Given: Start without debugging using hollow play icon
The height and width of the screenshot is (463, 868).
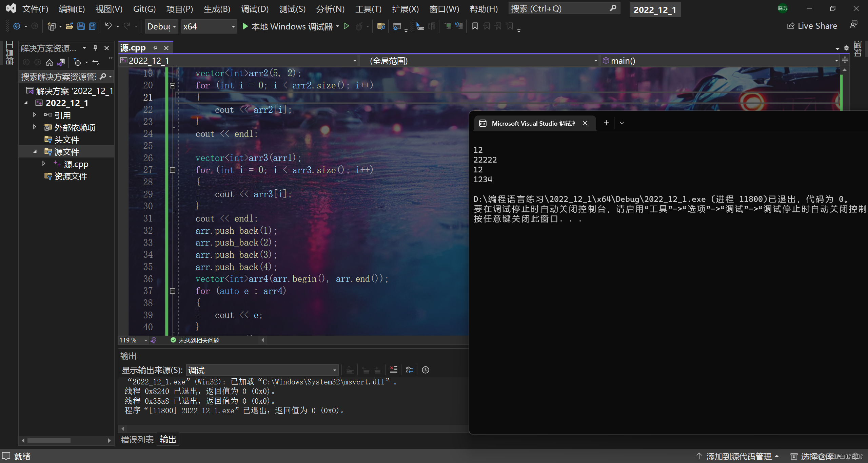Looking at the screenshot, I should point(346,26).
